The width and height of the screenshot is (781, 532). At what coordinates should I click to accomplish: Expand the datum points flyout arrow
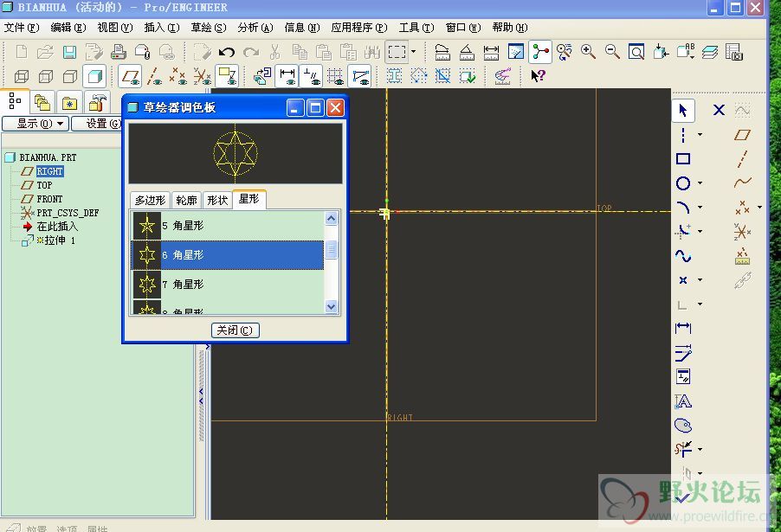(x=759, y=207)
